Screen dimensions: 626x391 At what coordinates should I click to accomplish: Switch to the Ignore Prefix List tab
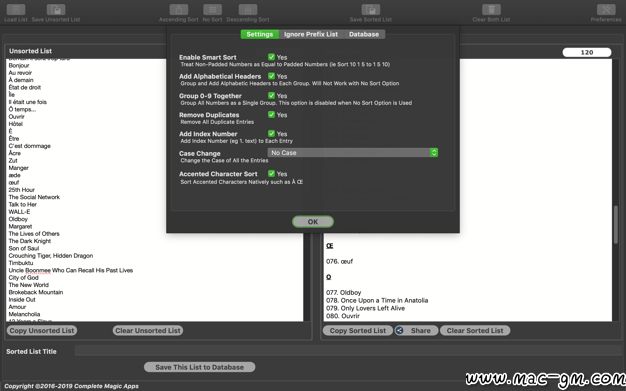coord(311,34)
